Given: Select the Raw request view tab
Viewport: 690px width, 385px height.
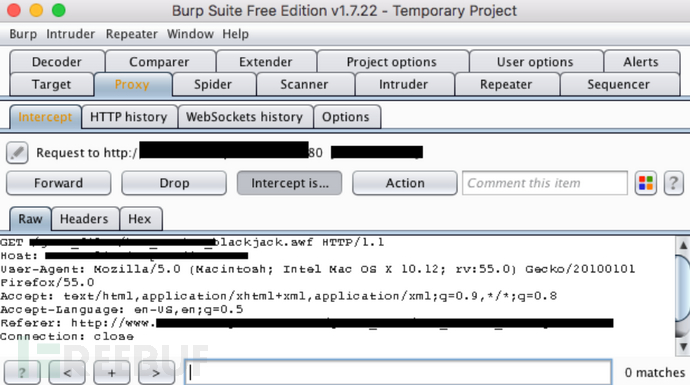Looking at the screenshot, I should point(30,219).
